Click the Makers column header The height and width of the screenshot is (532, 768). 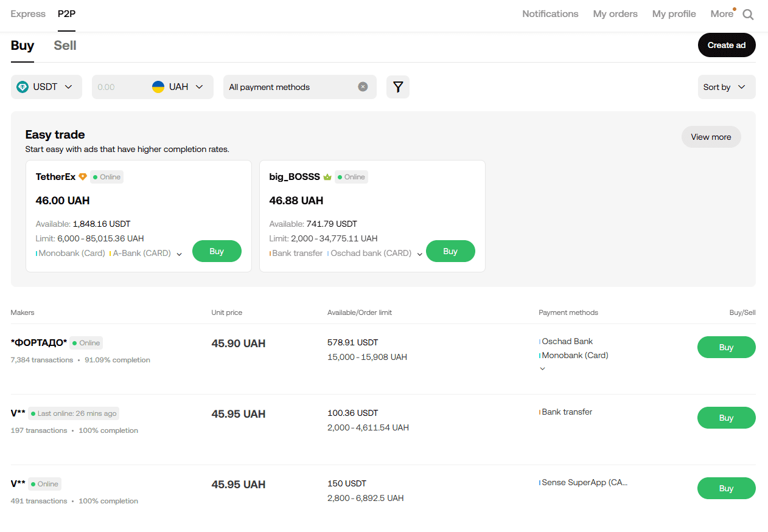coord(23,313)
